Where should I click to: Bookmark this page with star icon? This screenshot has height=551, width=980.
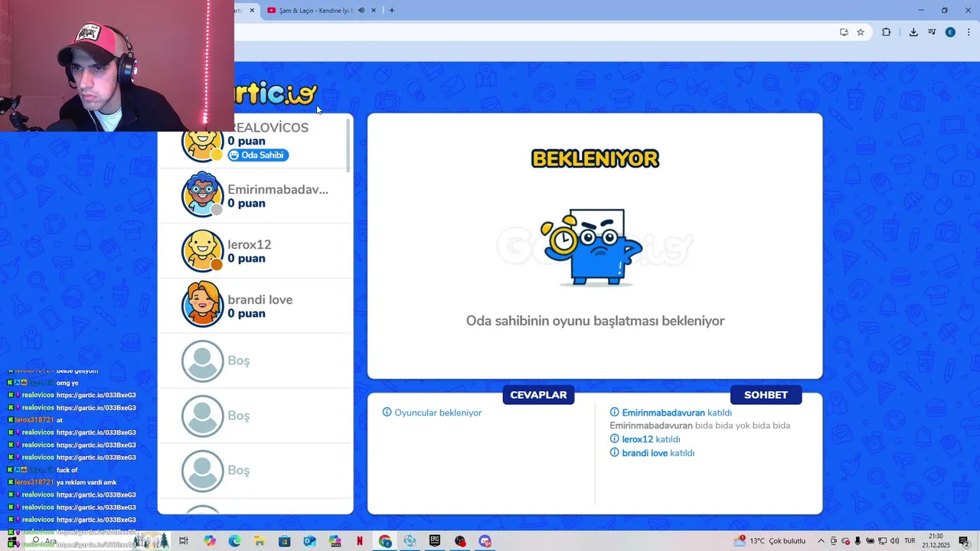click(x=861, y=32)
